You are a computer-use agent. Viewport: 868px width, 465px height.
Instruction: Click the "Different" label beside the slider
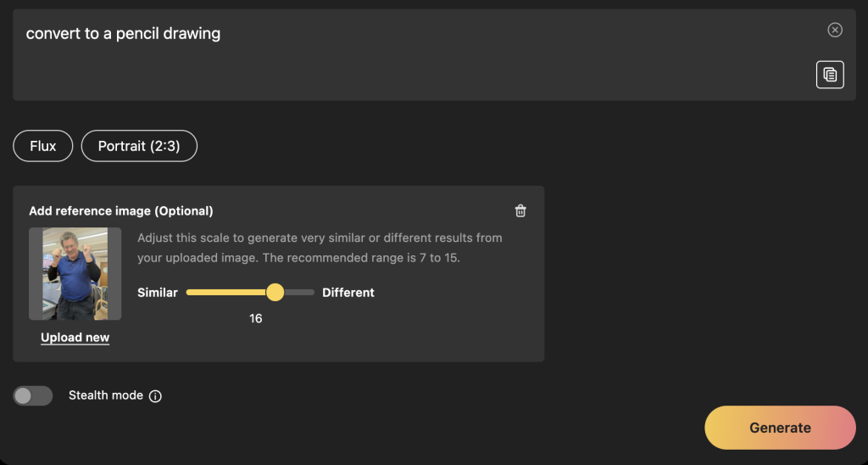pos(348,293)
